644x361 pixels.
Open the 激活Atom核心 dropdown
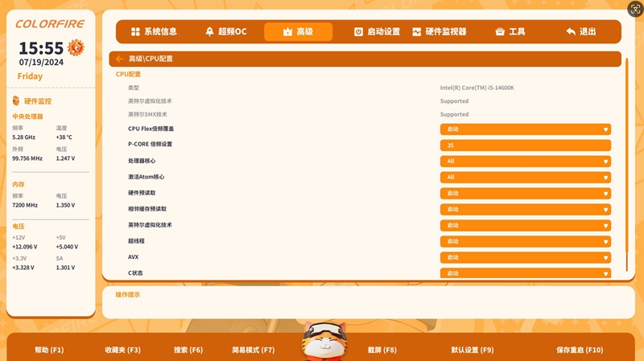pos(525,178)
